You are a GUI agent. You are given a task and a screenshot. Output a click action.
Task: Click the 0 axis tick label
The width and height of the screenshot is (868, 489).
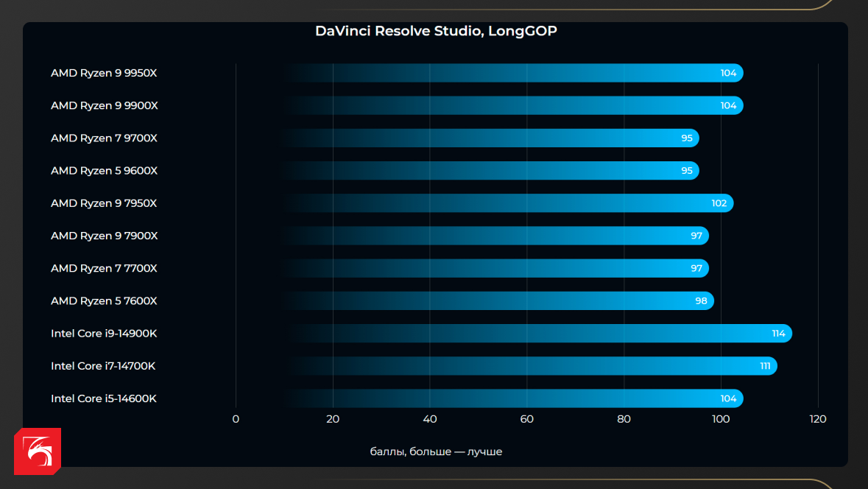[236, 419]
